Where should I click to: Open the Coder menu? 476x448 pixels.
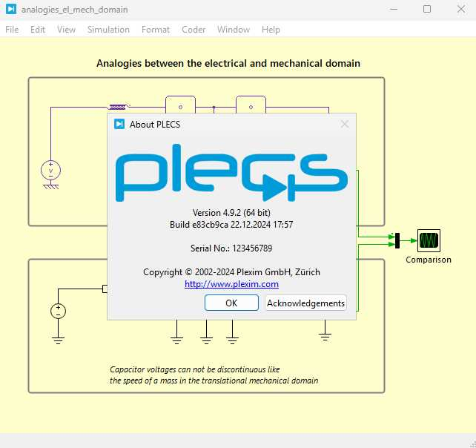pyautogui.click(x=194, y=30)
